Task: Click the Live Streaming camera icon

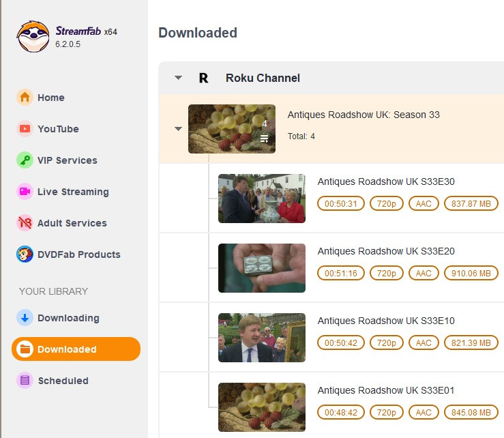Action: tap(25, 191)
